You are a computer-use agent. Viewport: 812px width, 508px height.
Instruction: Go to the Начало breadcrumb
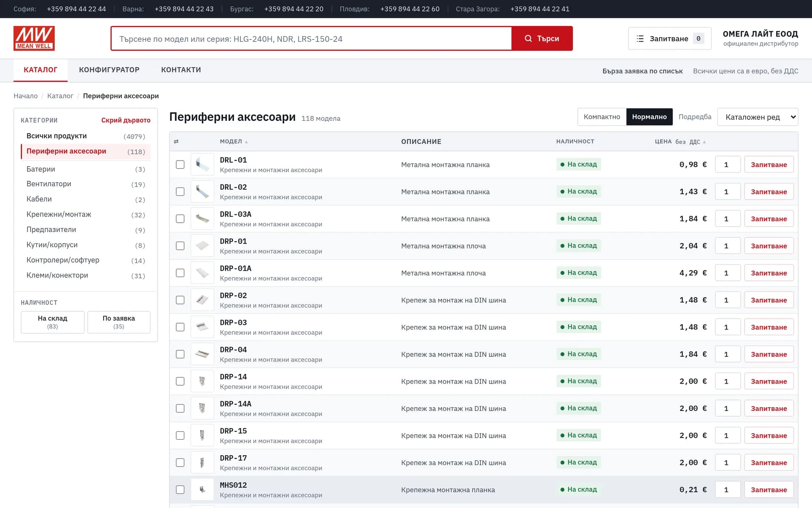[x=26, y=96]
